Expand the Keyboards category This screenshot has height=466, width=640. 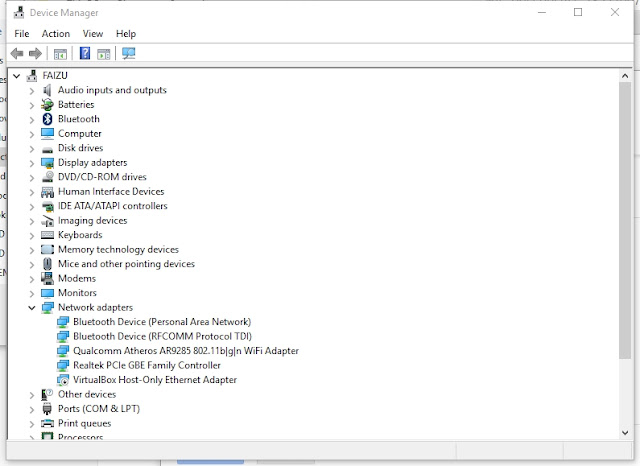coord(32,235)
